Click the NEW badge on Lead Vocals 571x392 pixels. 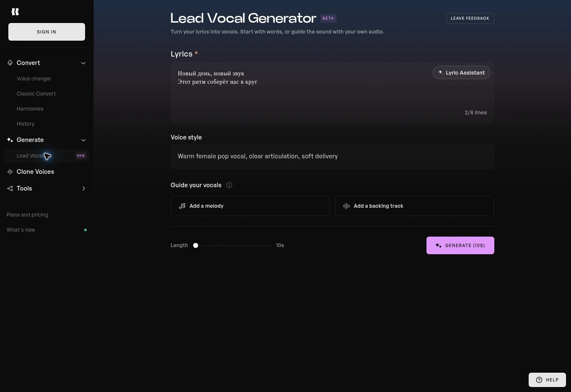[x=81, y=155]
